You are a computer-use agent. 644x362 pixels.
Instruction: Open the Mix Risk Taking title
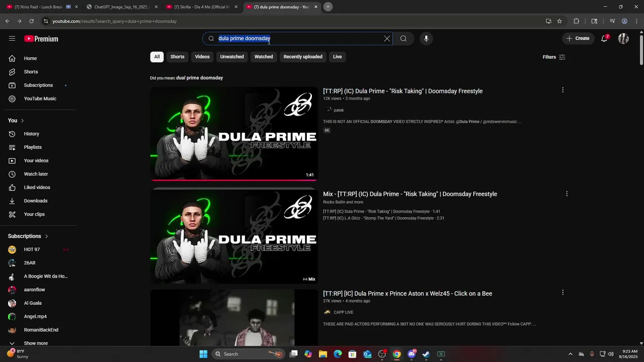pos(410,194)
